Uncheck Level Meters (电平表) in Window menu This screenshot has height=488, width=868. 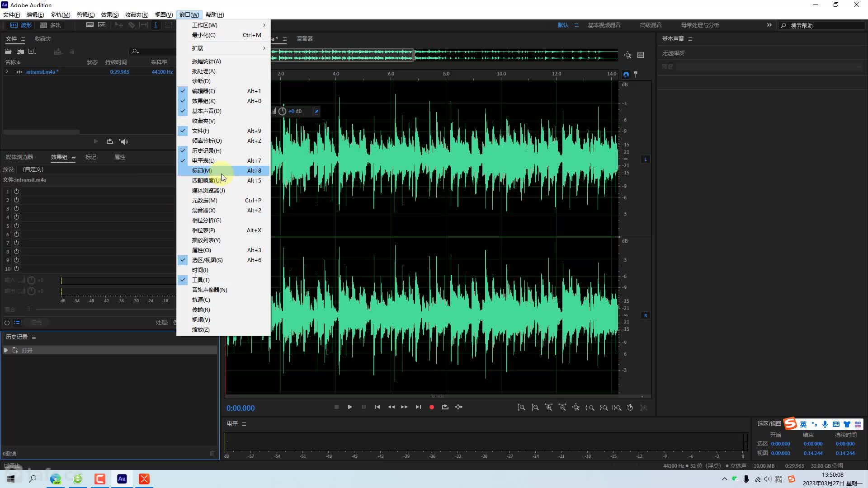(223, 161)
